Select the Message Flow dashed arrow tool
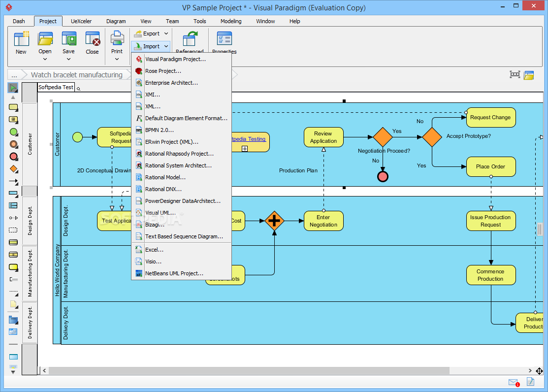 click(x=13, y=218)
